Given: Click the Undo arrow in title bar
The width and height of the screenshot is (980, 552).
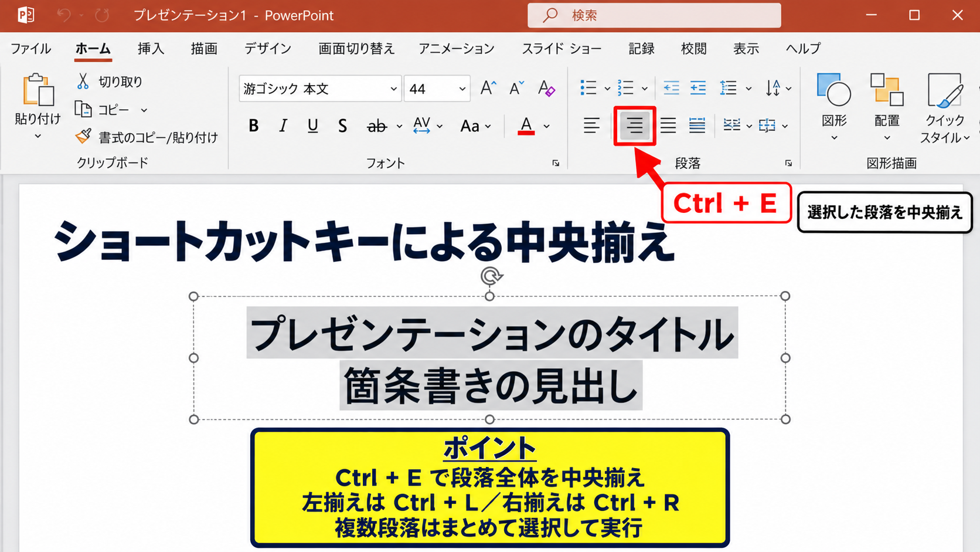Looking at the screenshot, I should [63, 15].
